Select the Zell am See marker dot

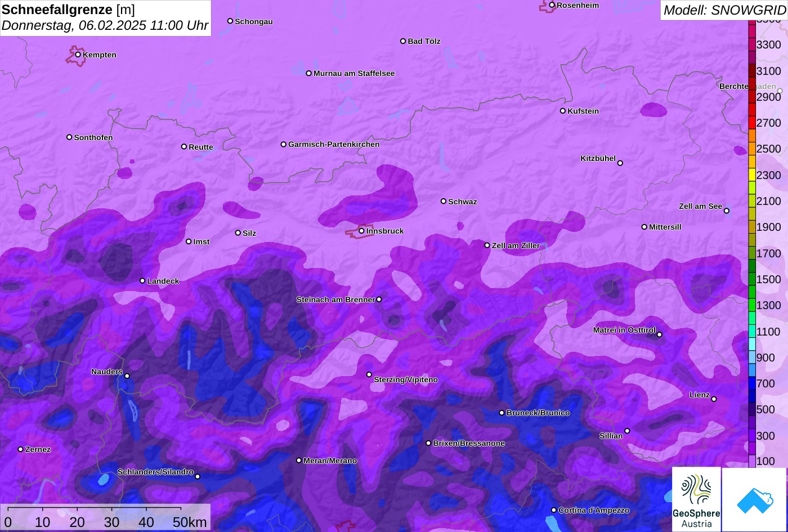(727, 211)
